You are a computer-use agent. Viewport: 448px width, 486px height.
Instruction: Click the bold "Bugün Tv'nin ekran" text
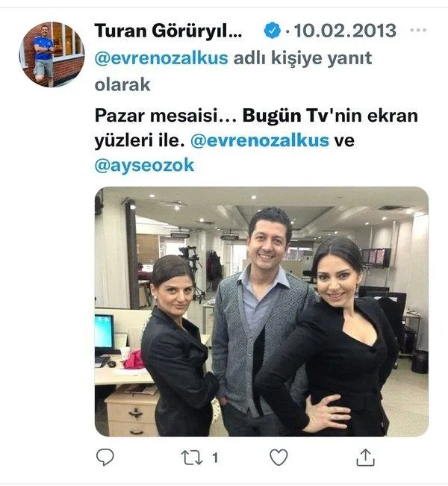coord(330,116)
